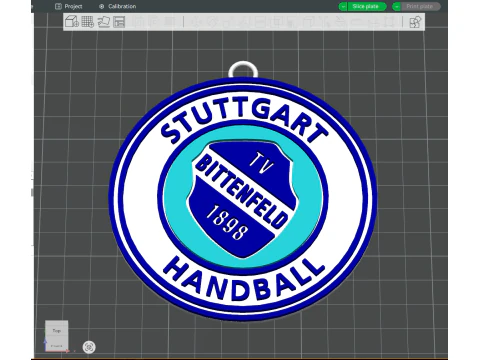Select the Top face of view cube
This screenshot has width=480, height=360.
tap(57, 331)
